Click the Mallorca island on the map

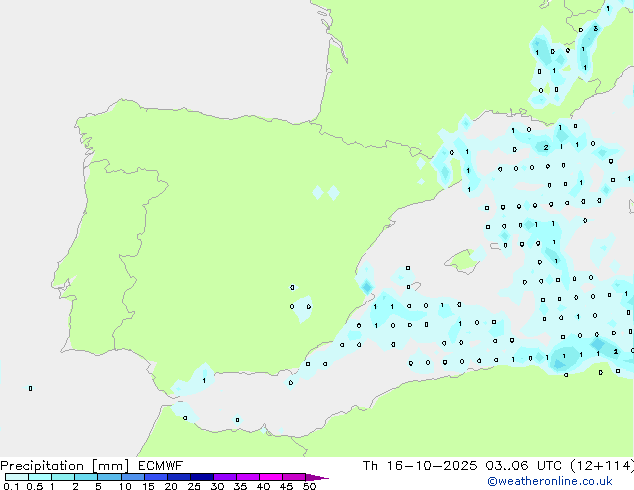coord(463,261)
